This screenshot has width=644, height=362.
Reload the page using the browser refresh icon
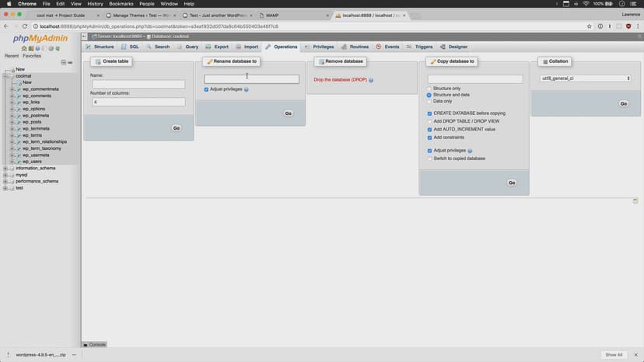(x=26, y=26)
